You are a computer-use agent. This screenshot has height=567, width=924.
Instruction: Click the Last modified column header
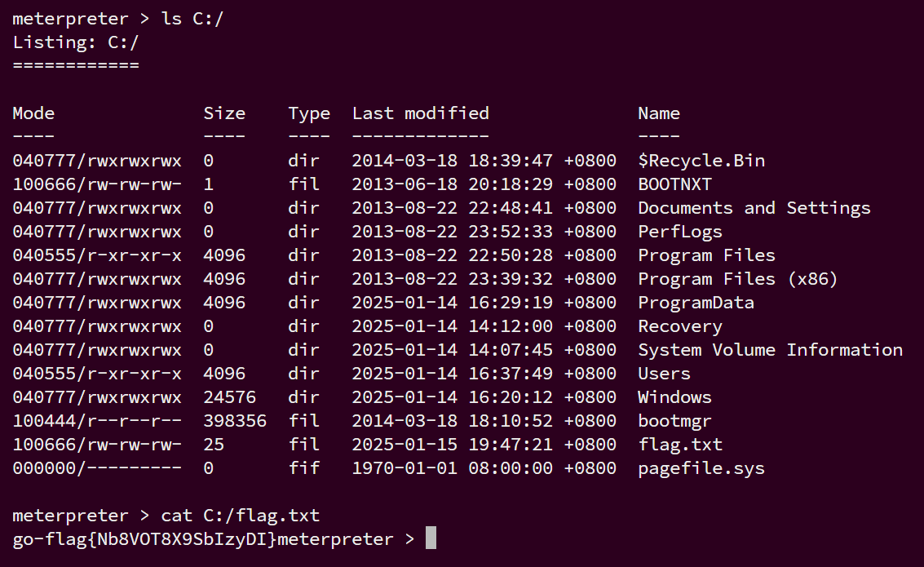(x=420, y=113)
